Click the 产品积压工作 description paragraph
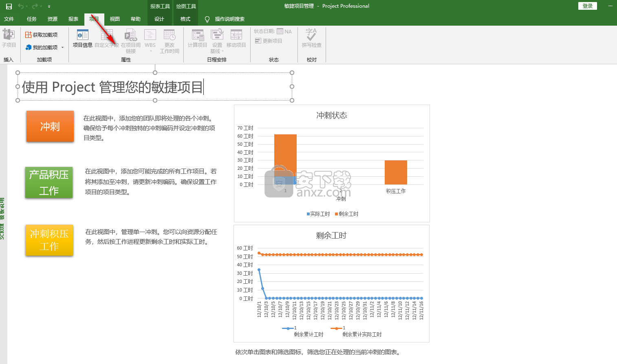The width and height of the screenshot is (617, 364). pyautogui.click(x=151, y=182)
